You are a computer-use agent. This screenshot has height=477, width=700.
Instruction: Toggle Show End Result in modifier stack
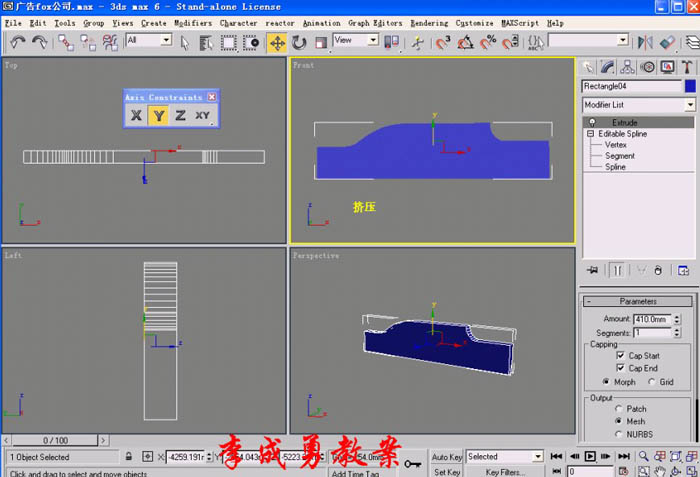[x=618, y=270]
